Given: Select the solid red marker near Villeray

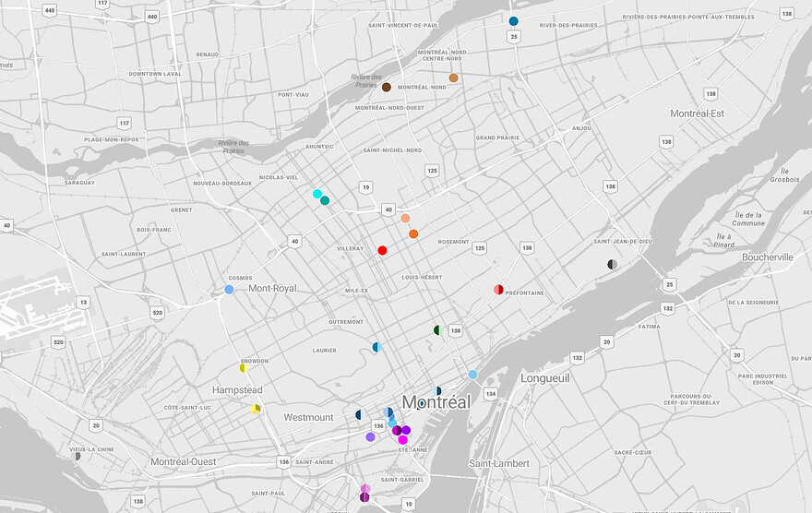Looking at the screenshot, I should [x=382, y=251].
